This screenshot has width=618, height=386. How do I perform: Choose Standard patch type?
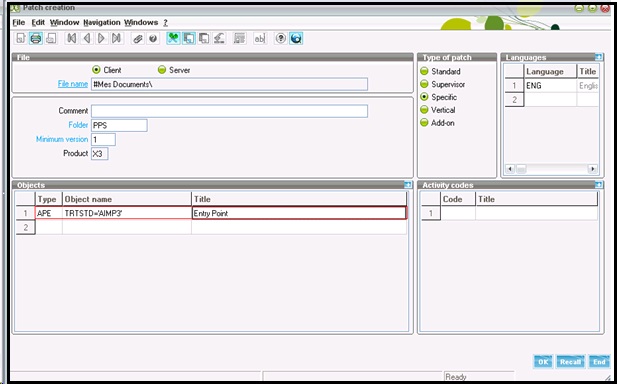tap(424, 71)
